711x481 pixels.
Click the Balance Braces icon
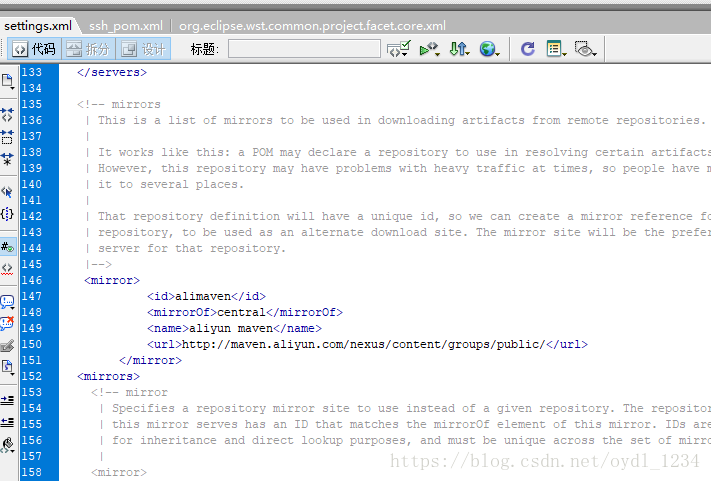point(7,214)
